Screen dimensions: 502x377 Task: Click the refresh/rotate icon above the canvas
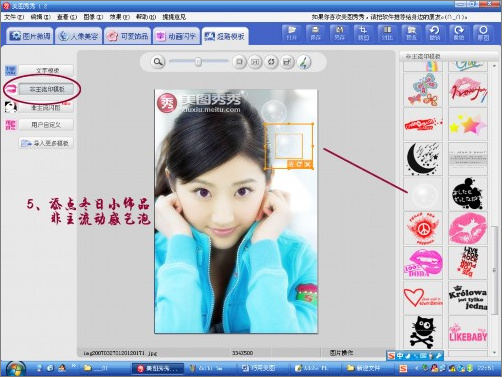[x=271, y=62]
